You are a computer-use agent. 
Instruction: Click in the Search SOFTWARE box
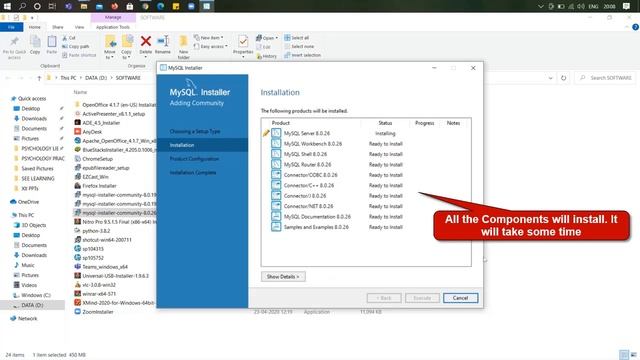click(606, 78)
